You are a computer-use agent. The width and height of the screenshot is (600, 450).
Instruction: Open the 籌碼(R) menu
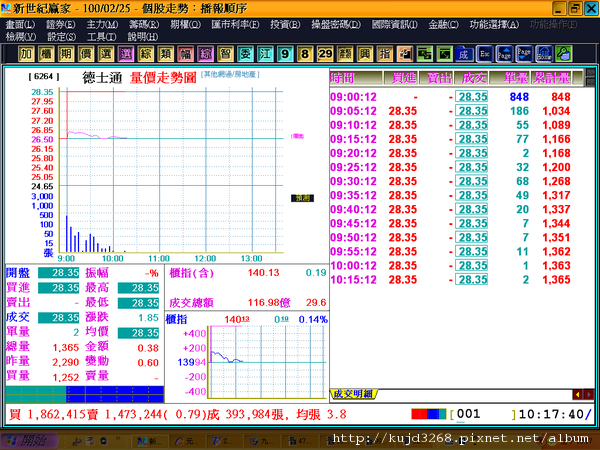point(144,25)
